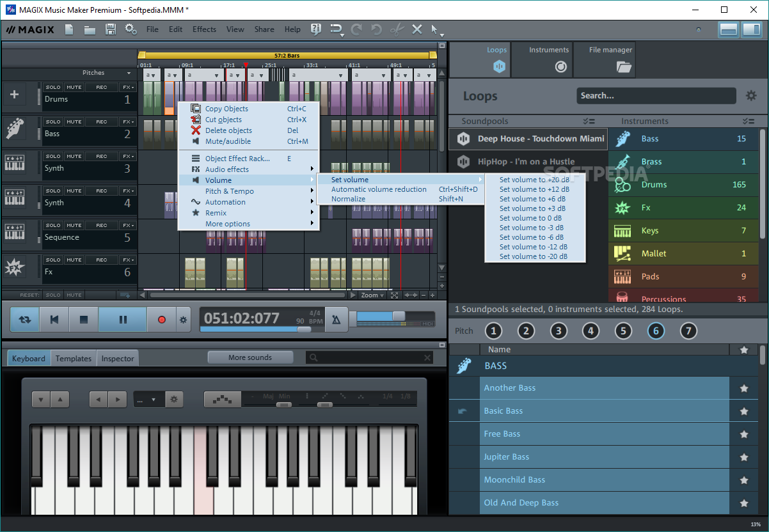This screenshot has width=769, height=532.
Task: Open the Share menu
Action: [x=264, y=29]
